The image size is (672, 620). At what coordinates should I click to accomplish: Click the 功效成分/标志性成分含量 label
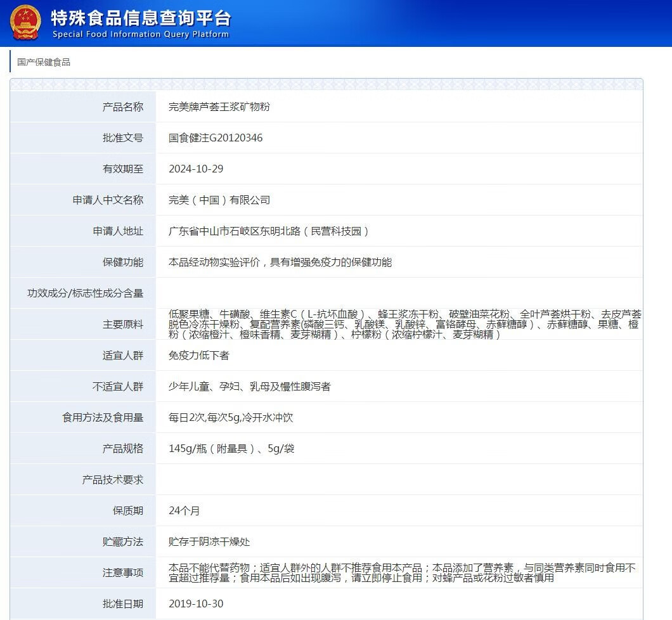point(86,293)
